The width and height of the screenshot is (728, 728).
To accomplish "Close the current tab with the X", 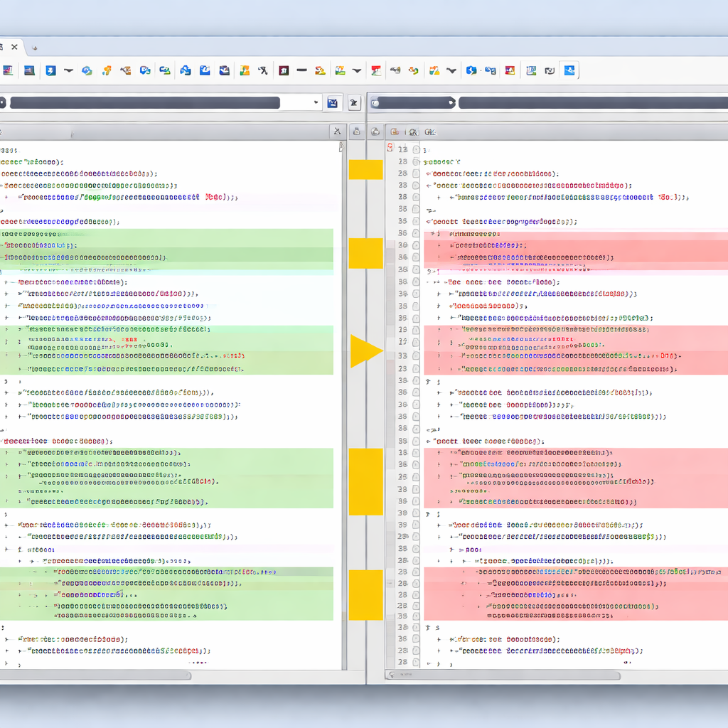I will [x=14, y=47].
